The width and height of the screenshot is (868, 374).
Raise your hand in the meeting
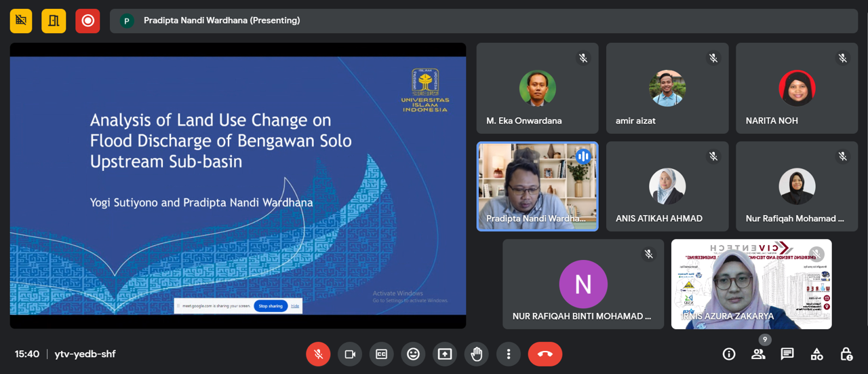coord(477,354)
